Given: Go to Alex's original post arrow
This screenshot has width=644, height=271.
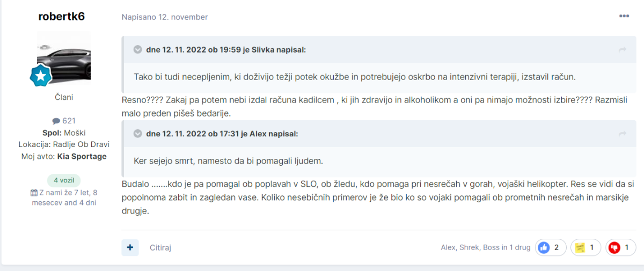Looking at the screenshot, I should 623,134.
